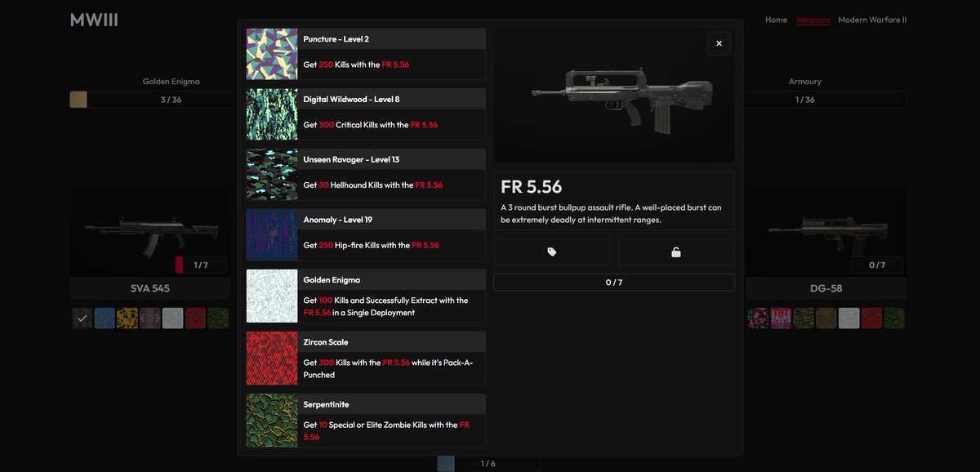Viewport: 980px width, 472px height.
Task: Click the 'Digital Wildwood - Level 8' title
Action: pyautogui.click(x=351, y=99)
